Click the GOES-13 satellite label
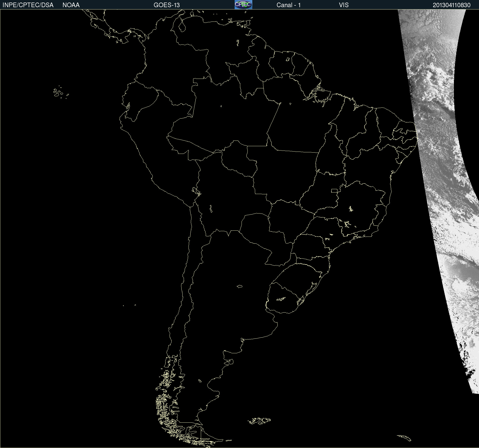The image size is (479, 448). [166, 5]
